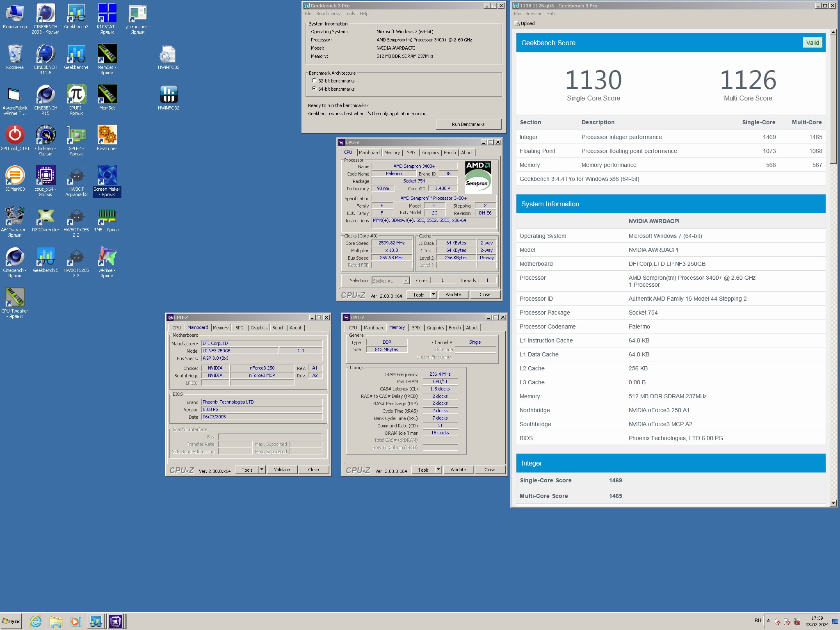Open the GPUTool_CTP1 desktop icon
This screenshot has width=840, height=630.
15,138
